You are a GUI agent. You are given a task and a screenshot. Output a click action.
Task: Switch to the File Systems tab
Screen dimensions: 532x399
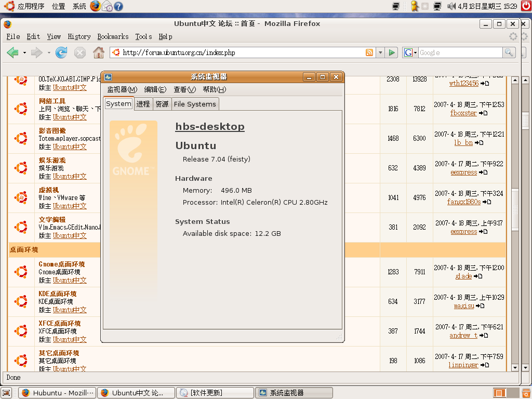(195, 104)
